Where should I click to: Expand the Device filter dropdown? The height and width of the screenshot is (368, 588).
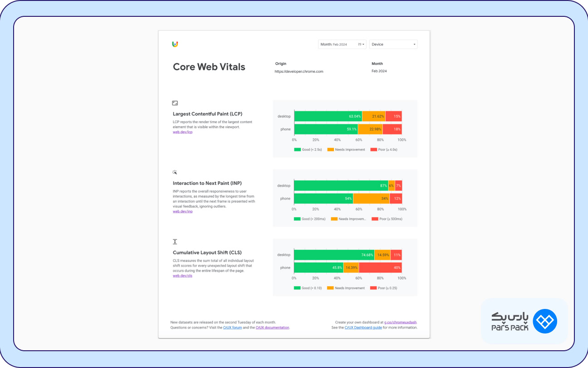393,44
